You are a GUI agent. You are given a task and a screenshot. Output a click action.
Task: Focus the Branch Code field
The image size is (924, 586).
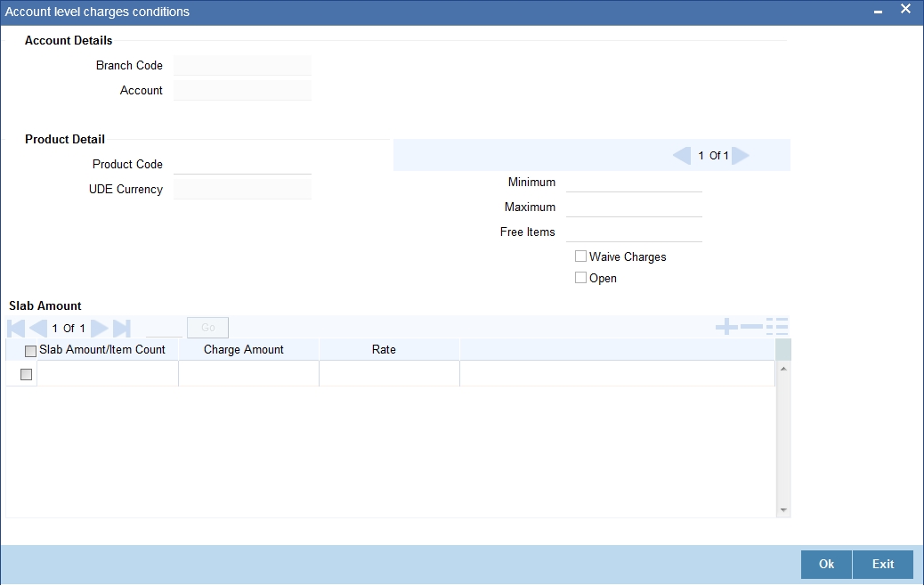click(242, 65)
